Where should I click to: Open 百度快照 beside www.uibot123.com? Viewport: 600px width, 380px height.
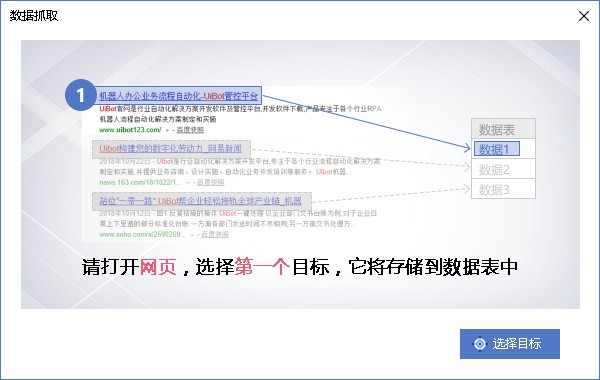[190, 130]
